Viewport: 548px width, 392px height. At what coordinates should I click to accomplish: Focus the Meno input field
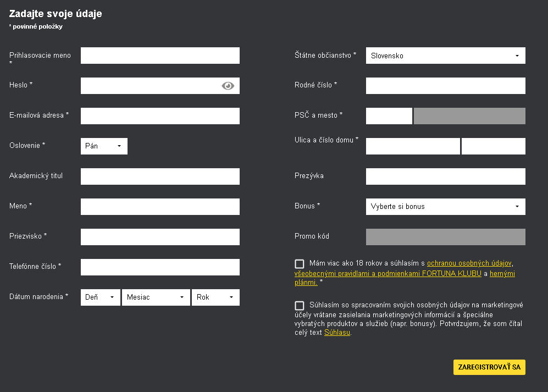coord(160,207)
